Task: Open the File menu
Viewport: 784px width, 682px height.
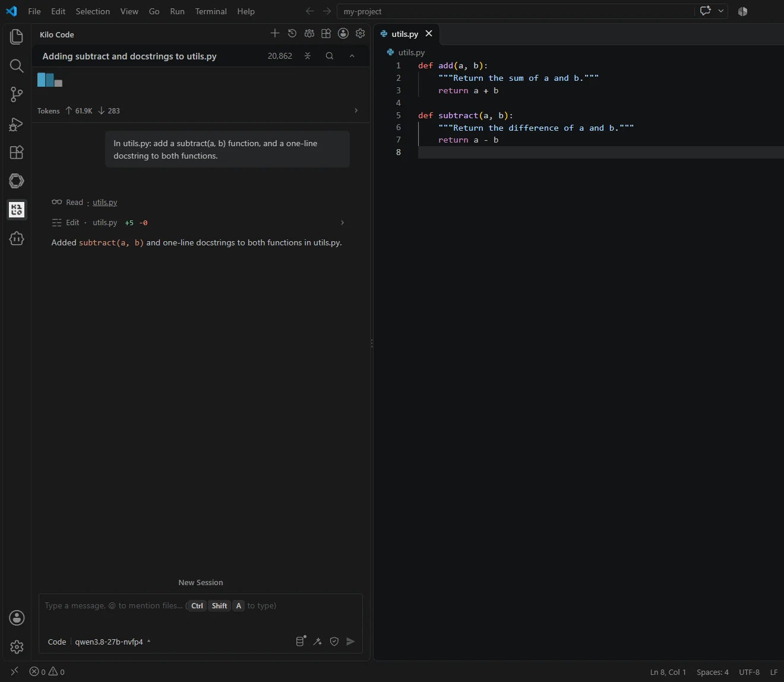Action: (34, 11)
